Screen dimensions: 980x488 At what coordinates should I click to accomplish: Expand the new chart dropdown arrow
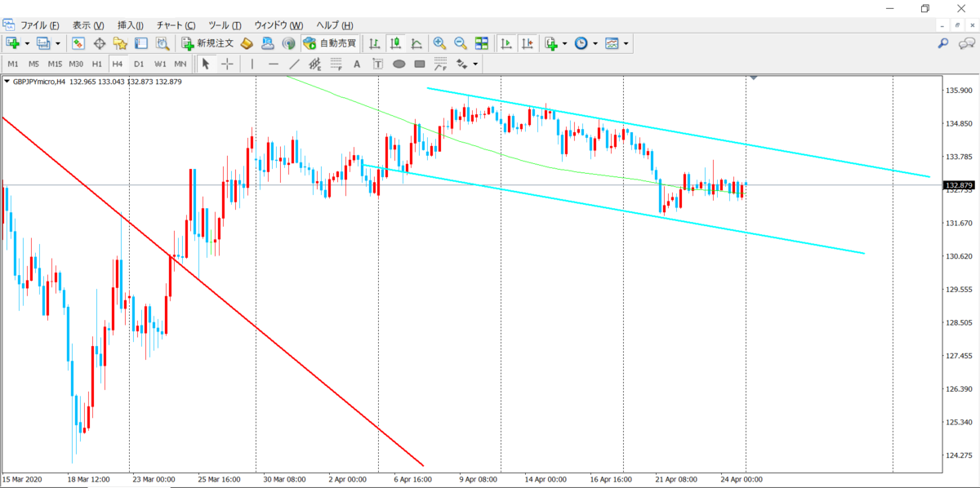click(x=28, y=43)
